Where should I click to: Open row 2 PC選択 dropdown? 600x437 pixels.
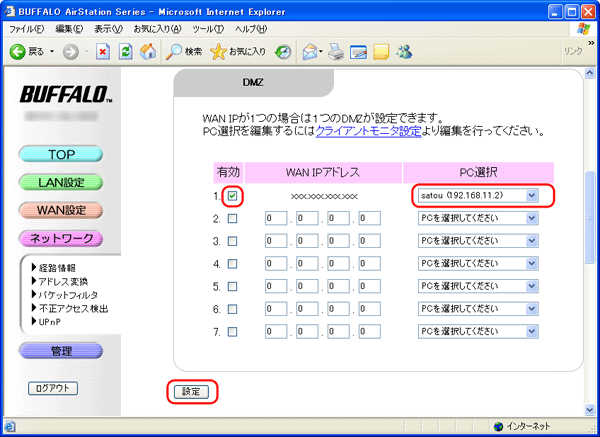tap(478, 218)
